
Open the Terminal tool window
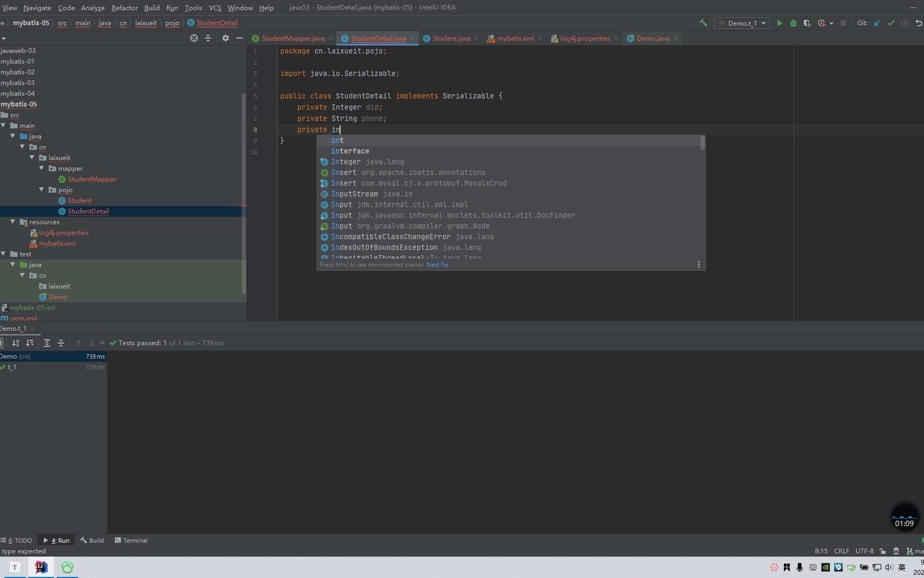coord(132,541)
